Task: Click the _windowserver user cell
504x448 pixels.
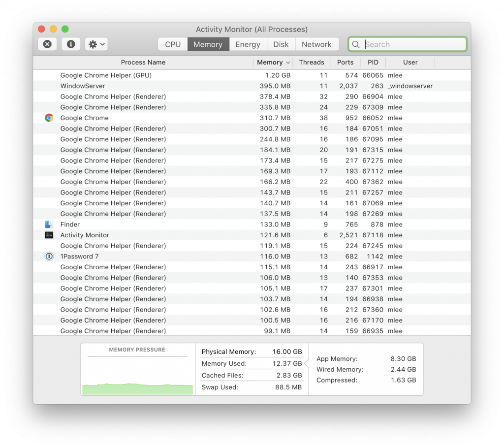Action: tap(410, 86)
